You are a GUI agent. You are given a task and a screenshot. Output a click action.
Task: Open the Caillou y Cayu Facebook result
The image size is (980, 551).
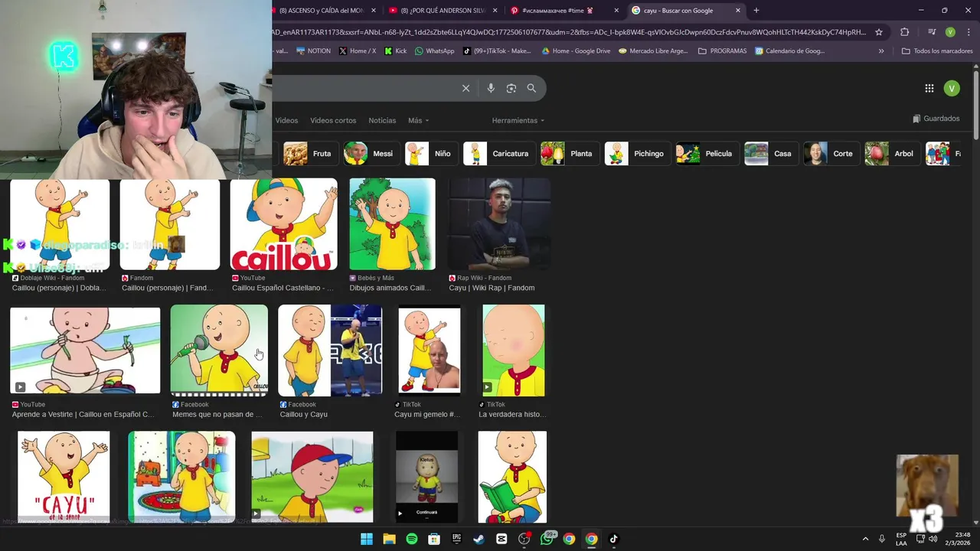[330, 350]
